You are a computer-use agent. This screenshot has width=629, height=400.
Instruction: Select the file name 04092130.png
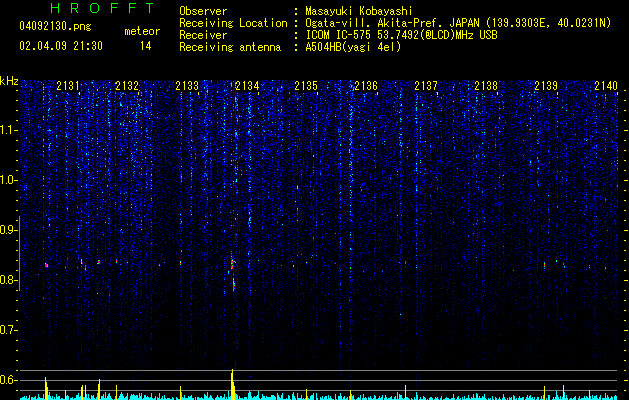(55, 27)
